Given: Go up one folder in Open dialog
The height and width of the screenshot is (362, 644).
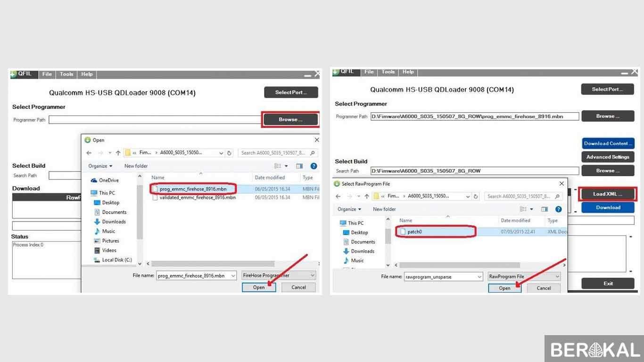Looking at the screenshot, I should [118, 153].
